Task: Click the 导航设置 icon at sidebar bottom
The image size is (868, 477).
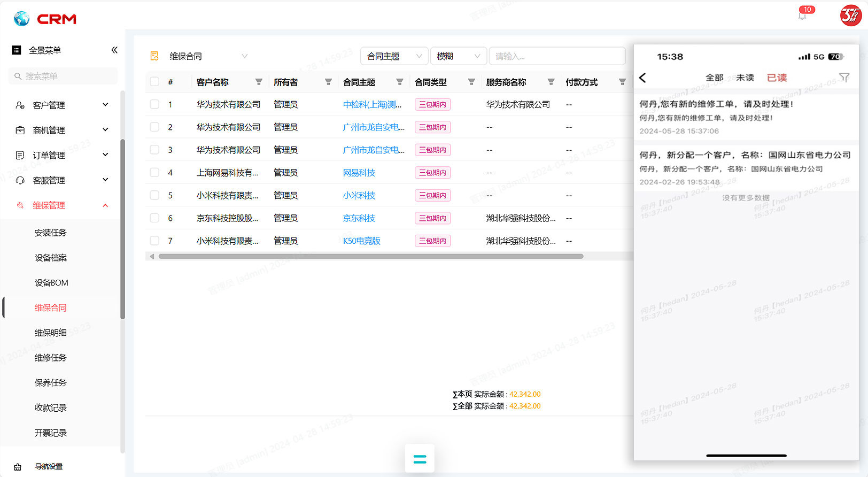Action: click(x=18, y=467)
